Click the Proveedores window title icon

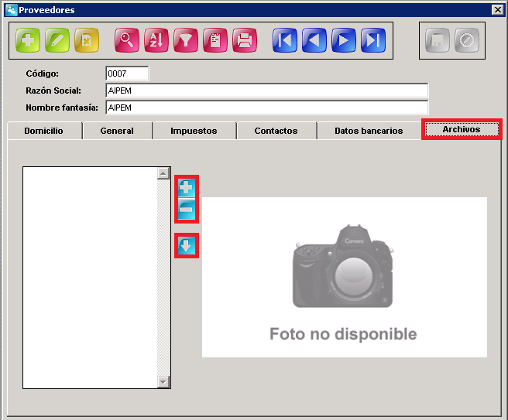coord(11,10)
